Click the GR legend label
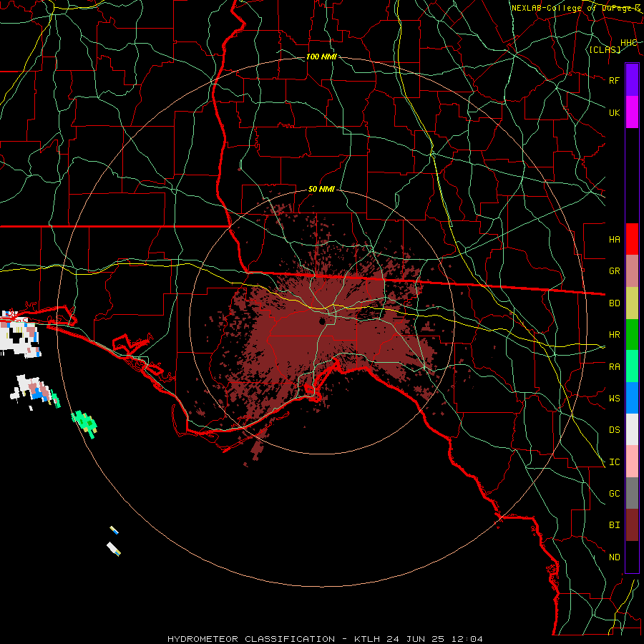 click(x=615, y=271)
